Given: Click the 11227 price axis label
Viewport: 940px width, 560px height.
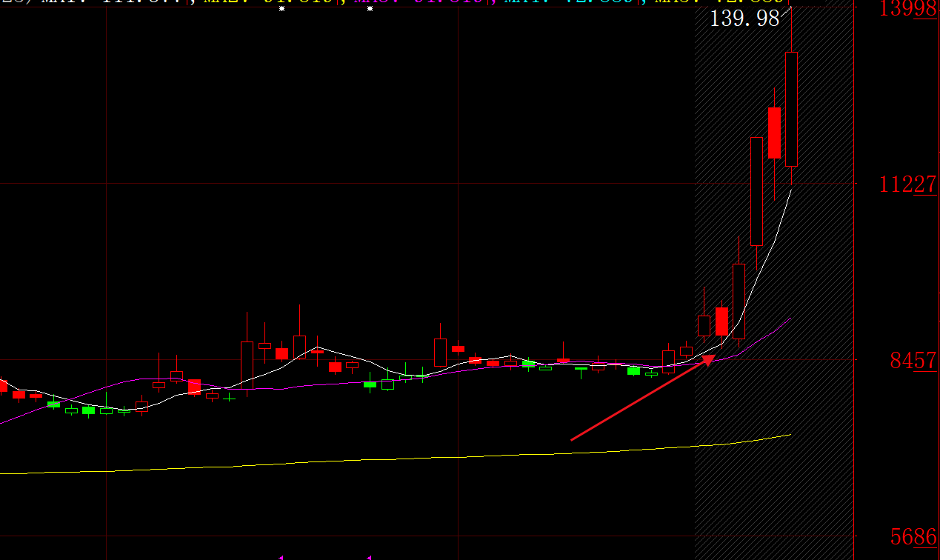Looking at the screenshot, I should tap(908, 184).
